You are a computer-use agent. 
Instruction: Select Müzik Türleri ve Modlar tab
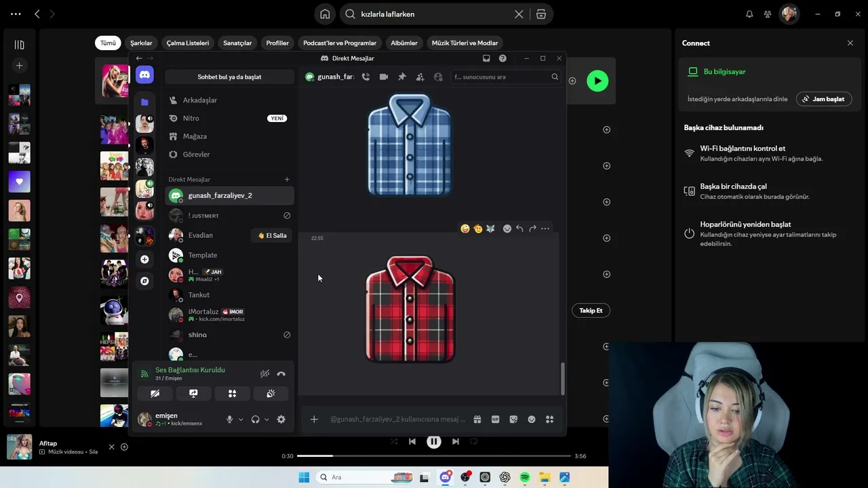click(465, 43)
